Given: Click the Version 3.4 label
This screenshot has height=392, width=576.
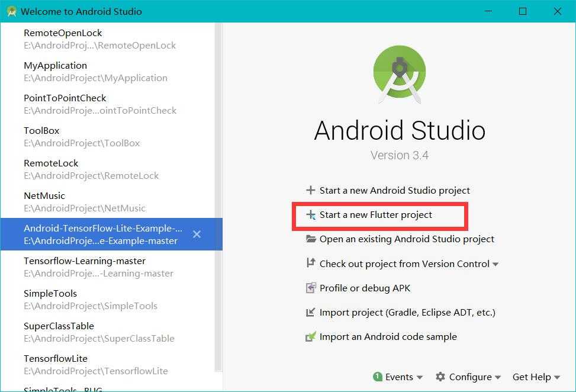Looking at the screenshot, I should point(400,155).
